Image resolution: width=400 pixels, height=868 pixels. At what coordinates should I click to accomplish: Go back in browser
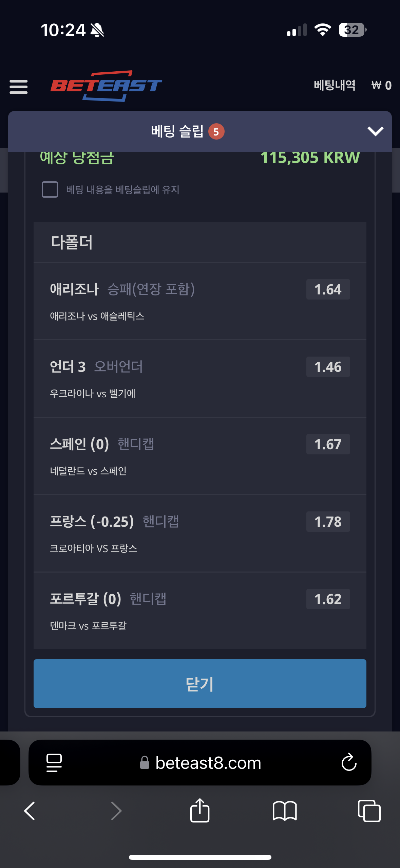coord(30,811)
